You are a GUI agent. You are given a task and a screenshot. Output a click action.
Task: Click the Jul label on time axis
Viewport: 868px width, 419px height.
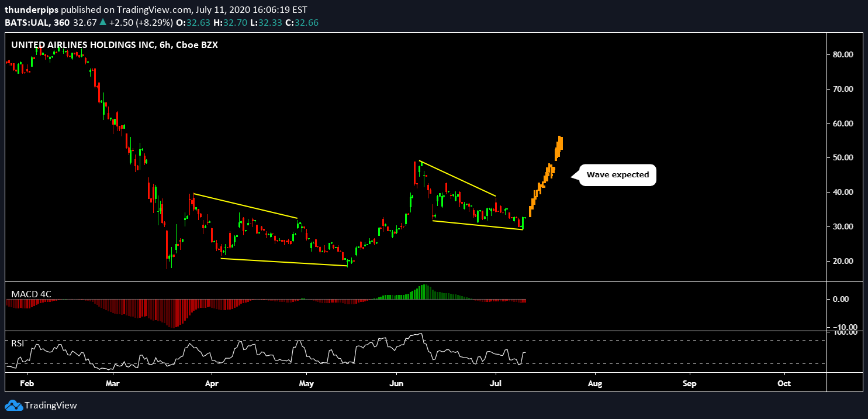[496, 384]
